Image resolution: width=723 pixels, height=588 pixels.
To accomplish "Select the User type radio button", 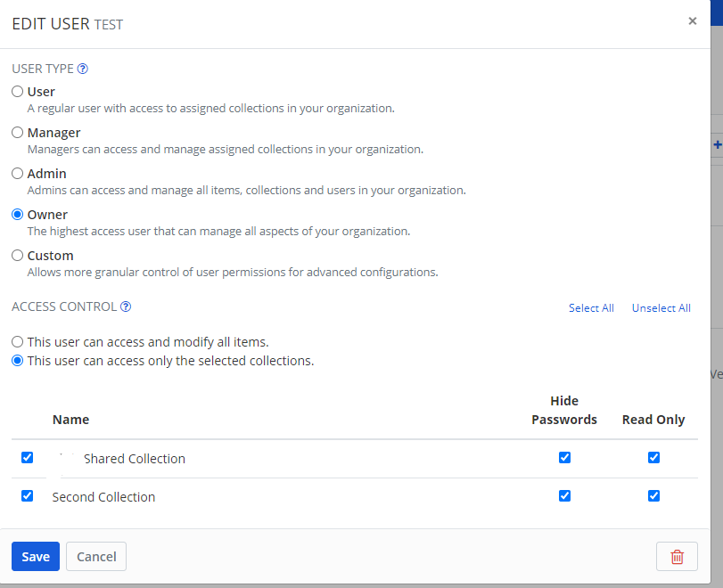I will coord(17,91).
